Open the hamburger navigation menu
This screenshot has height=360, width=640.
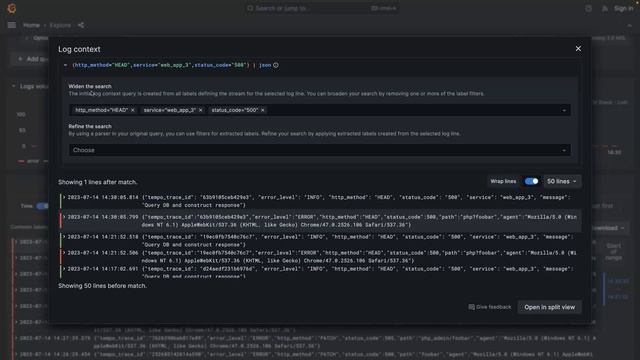(x=12, y=25)
